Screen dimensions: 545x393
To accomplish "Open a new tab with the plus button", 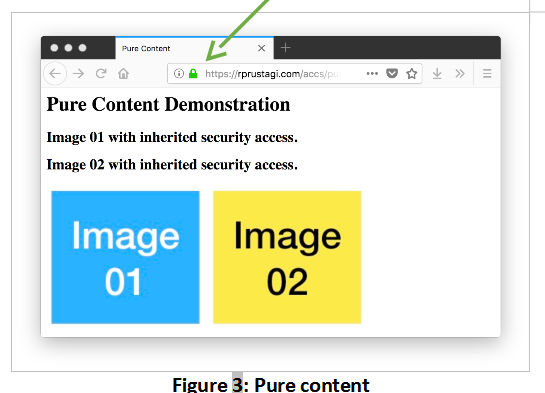I will [285, 48].
